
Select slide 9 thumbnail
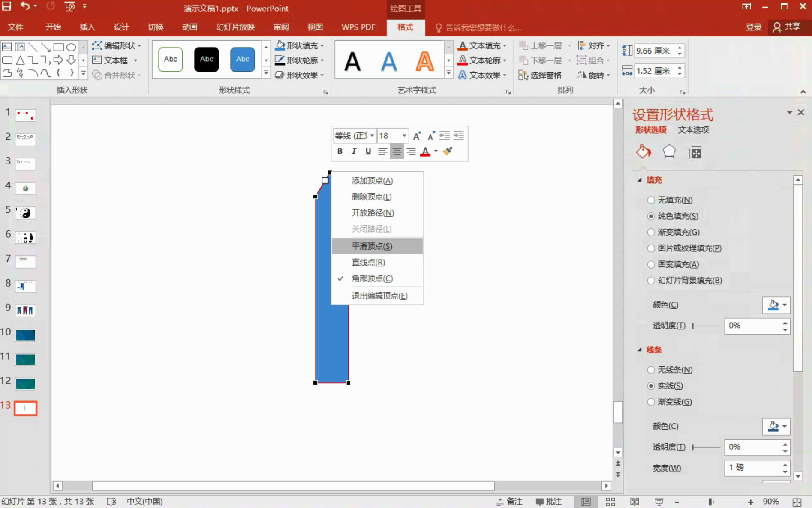point(25,310)
